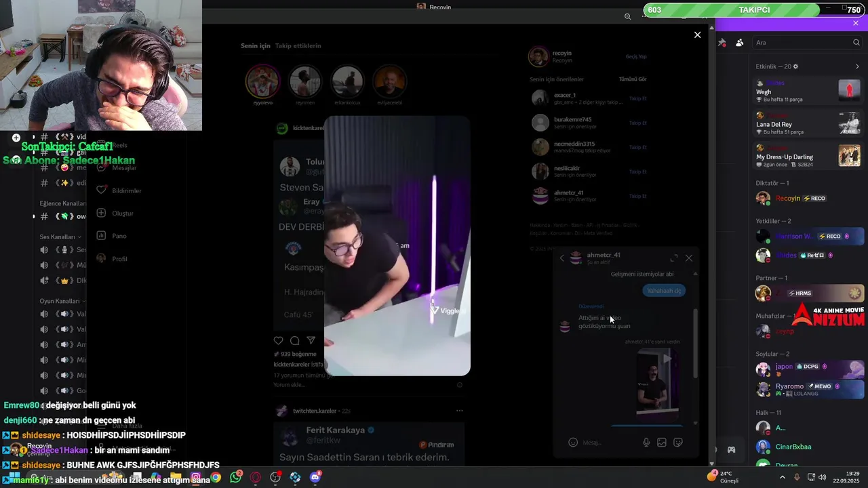Follow necmeddin3315 with Takip Et

(x=638, y=148)
